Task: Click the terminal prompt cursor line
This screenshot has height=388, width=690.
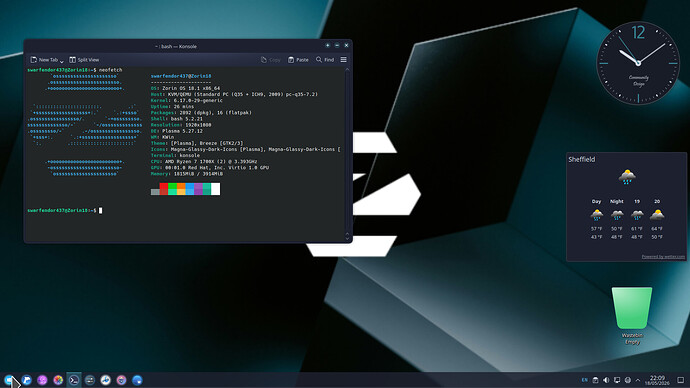Action: click(x=65, y=211)
